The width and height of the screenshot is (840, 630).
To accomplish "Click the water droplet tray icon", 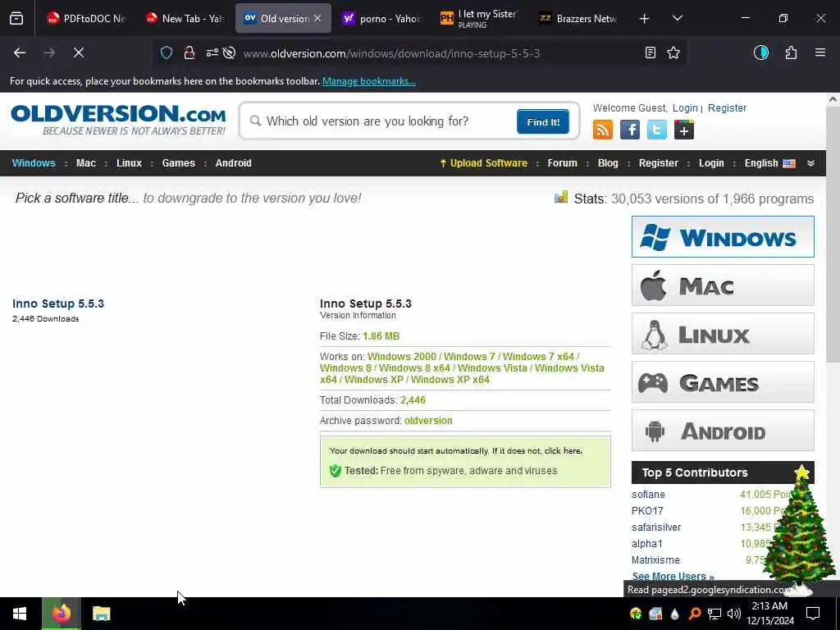I will click(x=674, y=614).
